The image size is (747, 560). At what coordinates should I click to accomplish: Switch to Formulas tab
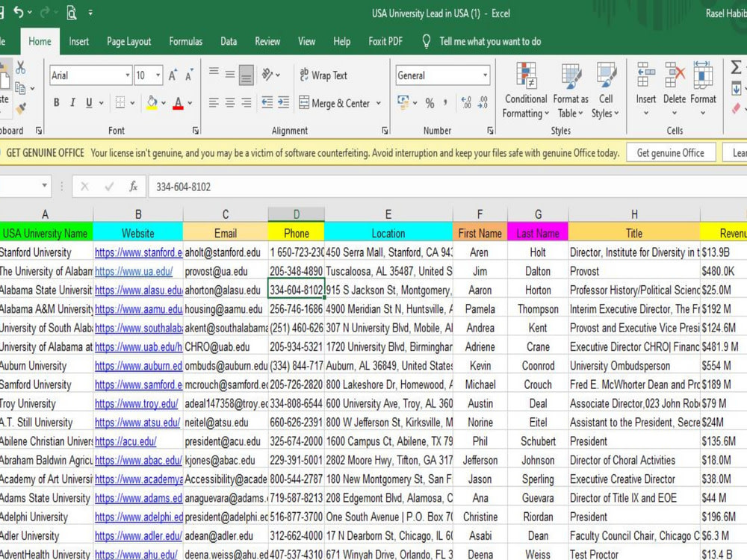185,41
